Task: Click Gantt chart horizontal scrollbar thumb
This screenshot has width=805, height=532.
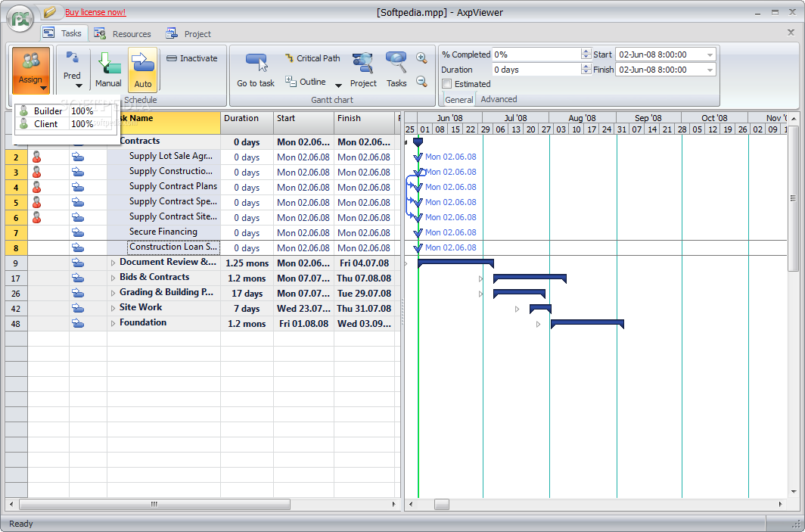Action: pyautogui.click(x=442, y=504)
